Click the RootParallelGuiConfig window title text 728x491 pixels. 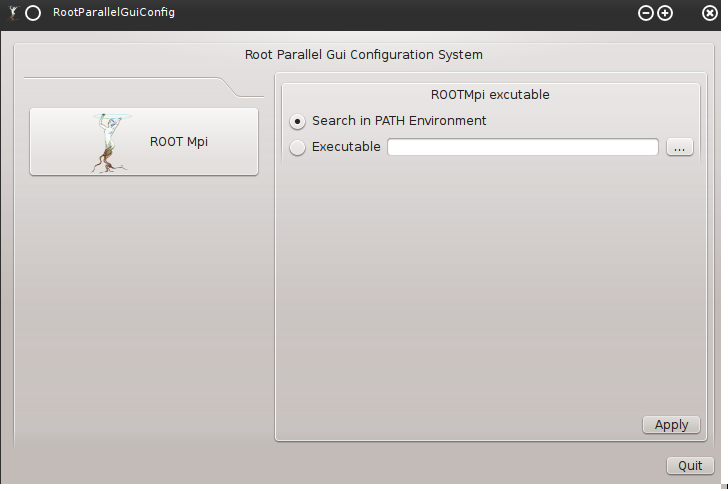coord(113,13)
